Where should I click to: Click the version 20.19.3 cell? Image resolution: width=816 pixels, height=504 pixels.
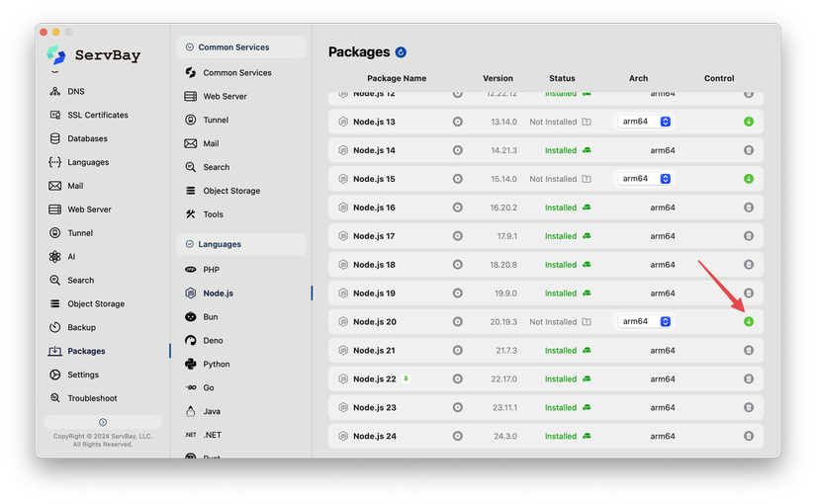pos(503,322)
